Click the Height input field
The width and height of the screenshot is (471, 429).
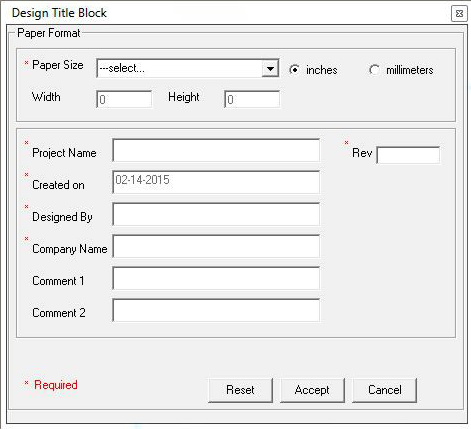click(x=252, y=99)
